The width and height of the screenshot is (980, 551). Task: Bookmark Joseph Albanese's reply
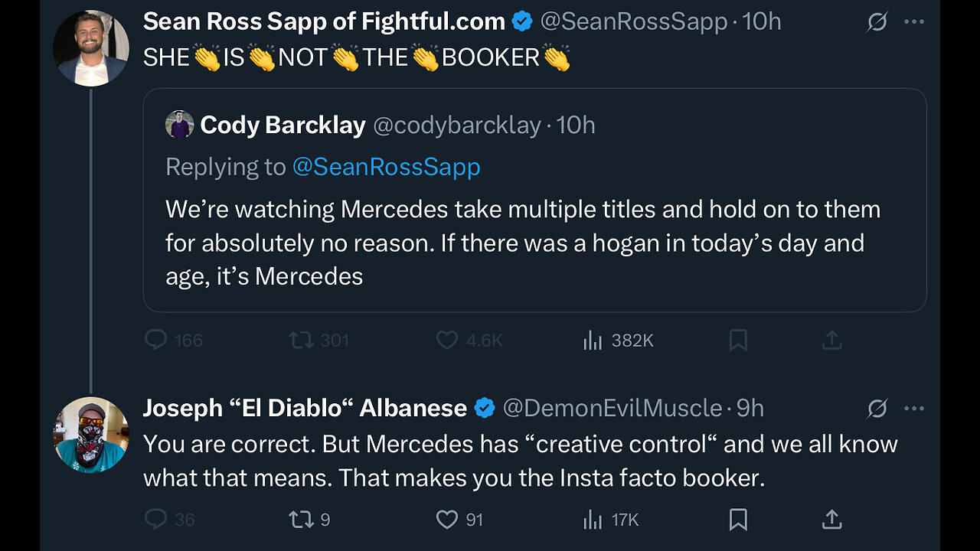[738, 520]
